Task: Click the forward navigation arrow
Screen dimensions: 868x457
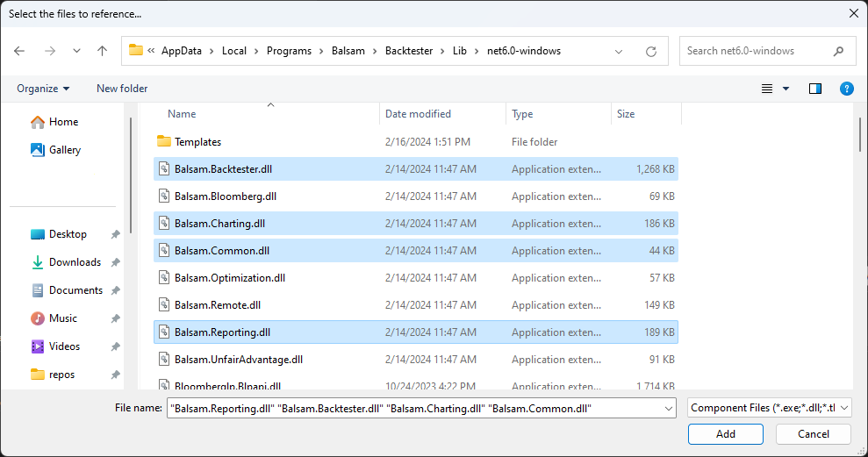Action: [x=50, y=51]
